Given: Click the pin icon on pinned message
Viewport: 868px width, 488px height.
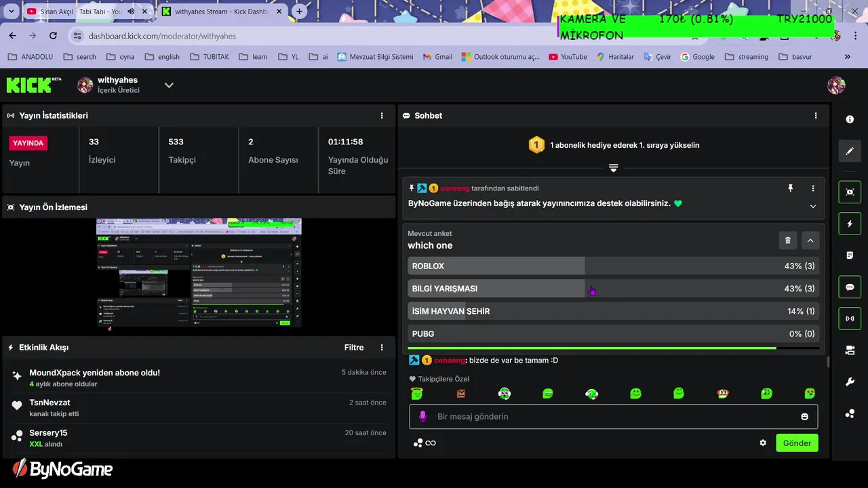Looking at the screenshot, I should 790,188.
